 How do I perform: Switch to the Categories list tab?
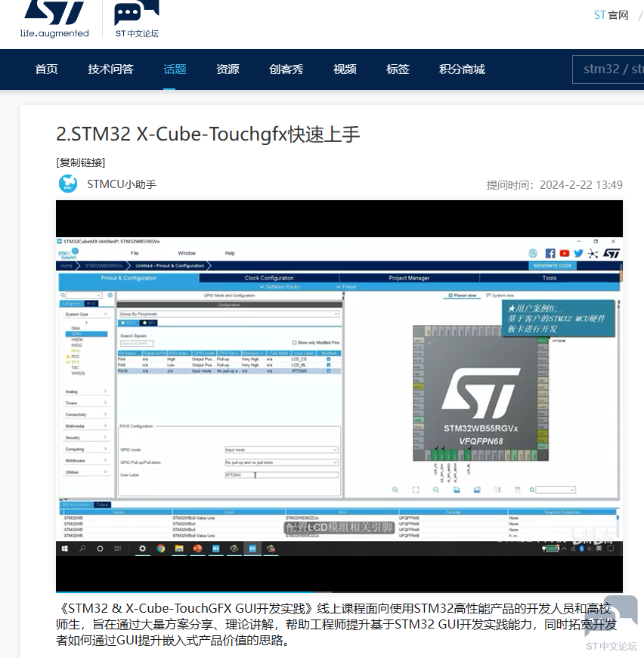[x=72, y=304]
